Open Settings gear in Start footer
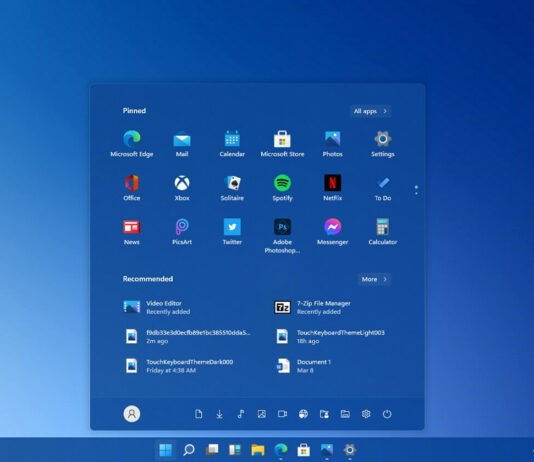Screen dimensions: 534x462 [366, 414]
